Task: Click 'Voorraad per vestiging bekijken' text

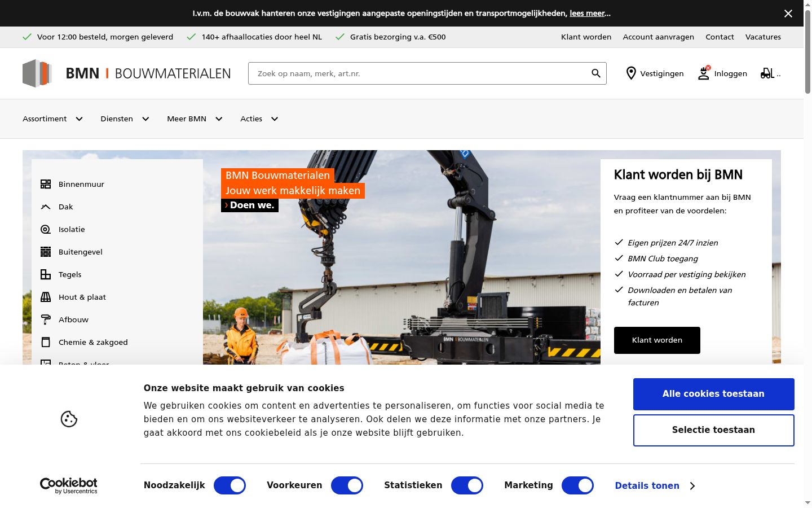Action: click(686, 274)
